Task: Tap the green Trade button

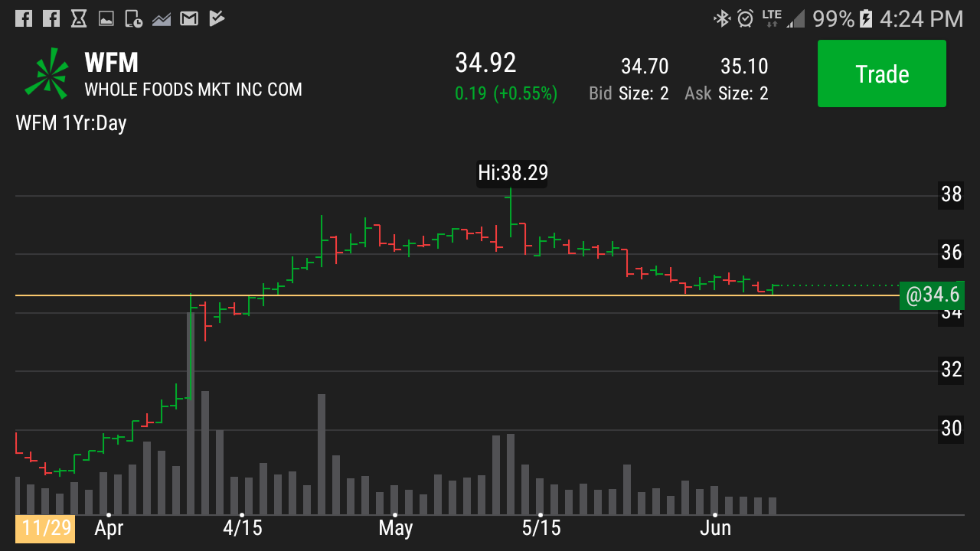Action: coord(882,73)
